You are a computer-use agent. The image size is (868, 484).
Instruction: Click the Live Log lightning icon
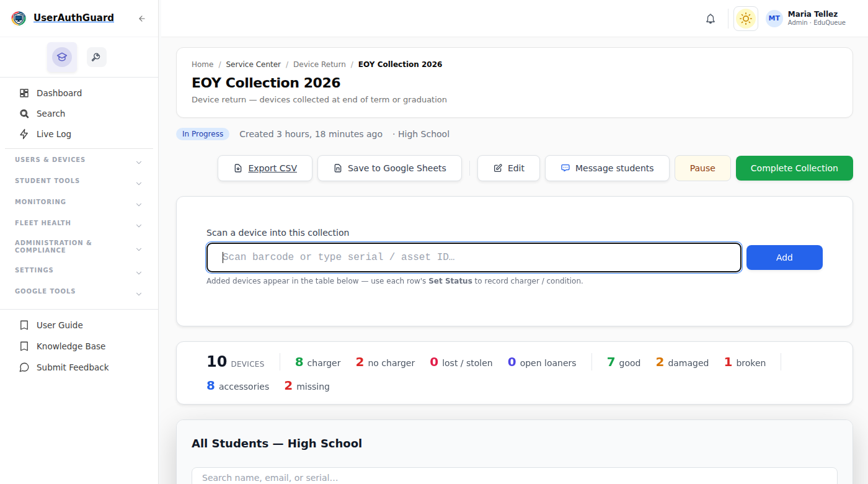tap(24, 134)
